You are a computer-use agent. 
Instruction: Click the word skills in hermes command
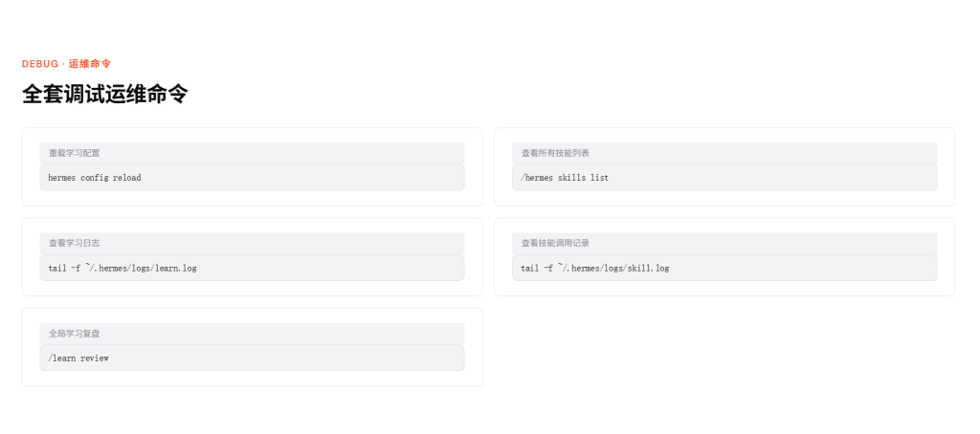pyautogui.click(x=572, y=178)
